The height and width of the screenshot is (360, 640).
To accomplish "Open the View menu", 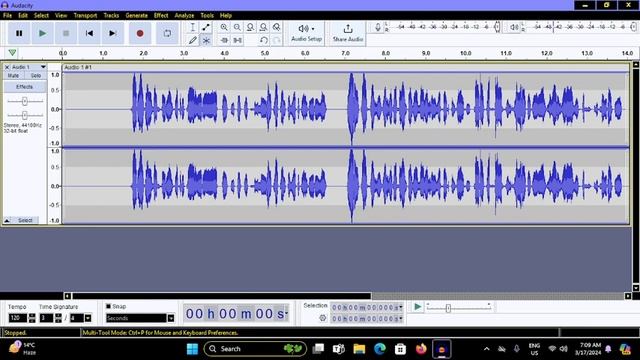I will [x=61, y=16].
